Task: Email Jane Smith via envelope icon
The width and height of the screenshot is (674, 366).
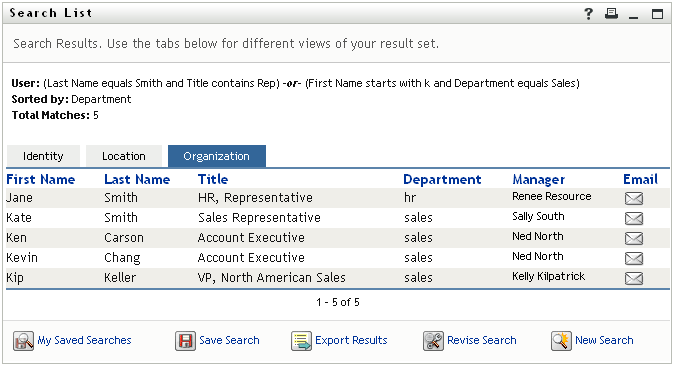Action: (634, 198)
